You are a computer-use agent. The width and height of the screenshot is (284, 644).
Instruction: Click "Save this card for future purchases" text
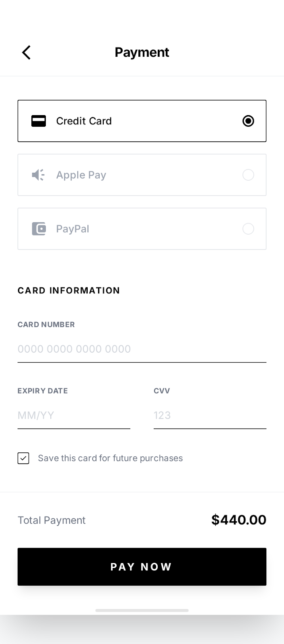pyautogui.click(x=110, y=458)
